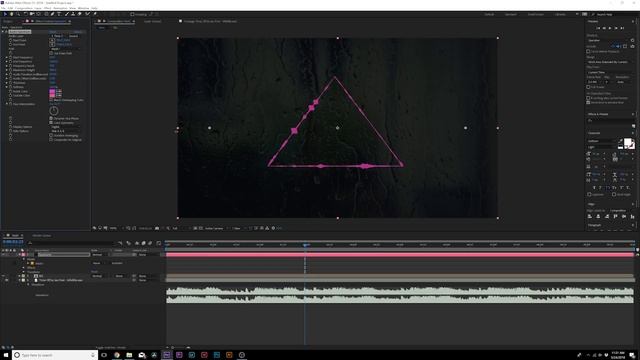Select the Zoom magnifier tool
640x360 pixels.
point(18,14)
